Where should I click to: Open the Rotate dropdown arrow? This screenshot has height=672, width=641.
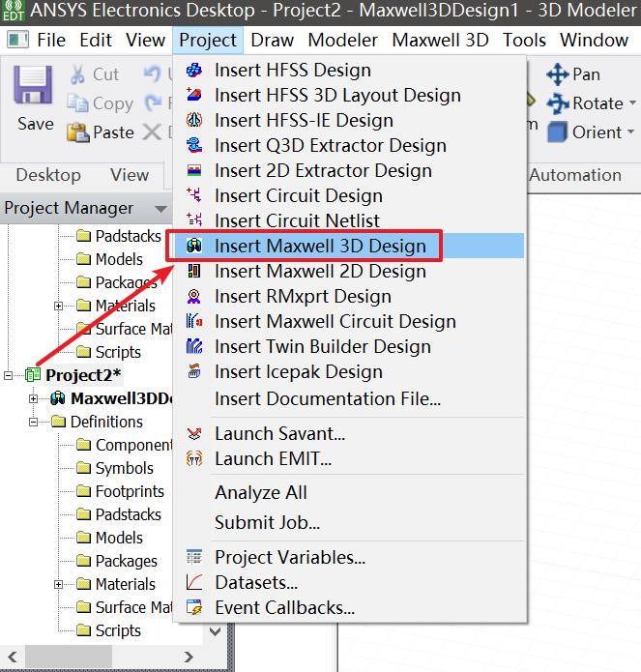(x=632, y=103)
